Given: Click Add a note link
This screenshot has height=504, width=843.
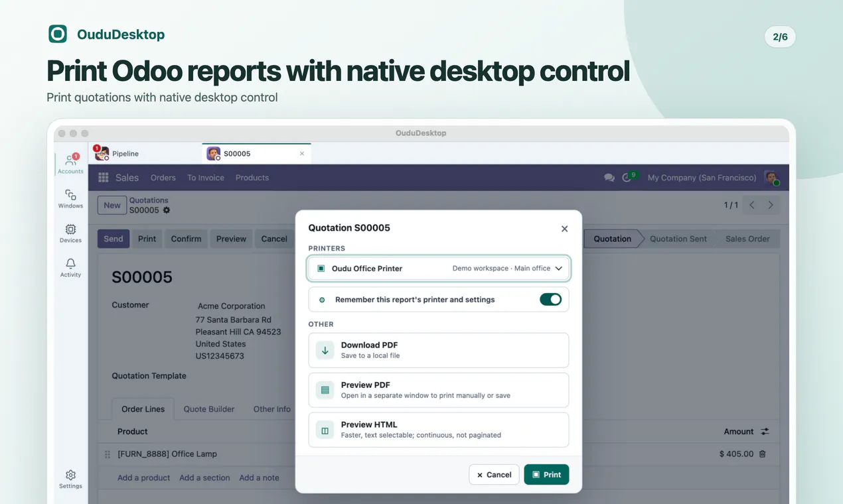Looking at the screenshot, I should 259,477.
